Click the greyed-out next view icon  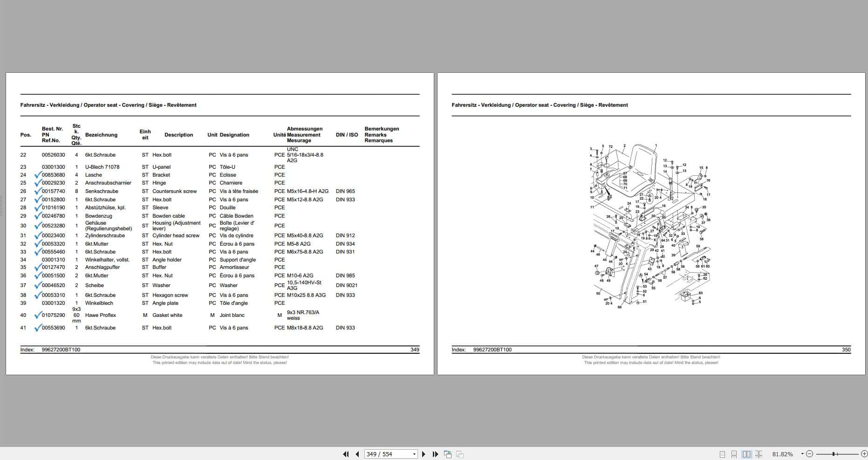459,454
